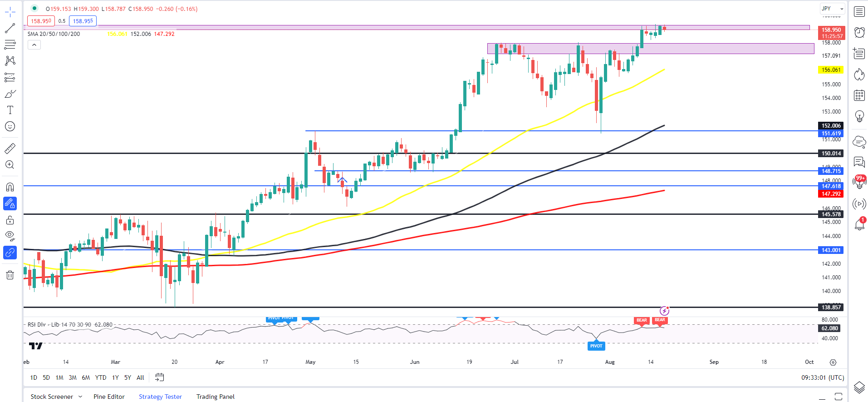Open the forecasting and position tools
Image resolution: width=868 pixels, height=402 pixels.
(10, 77)
